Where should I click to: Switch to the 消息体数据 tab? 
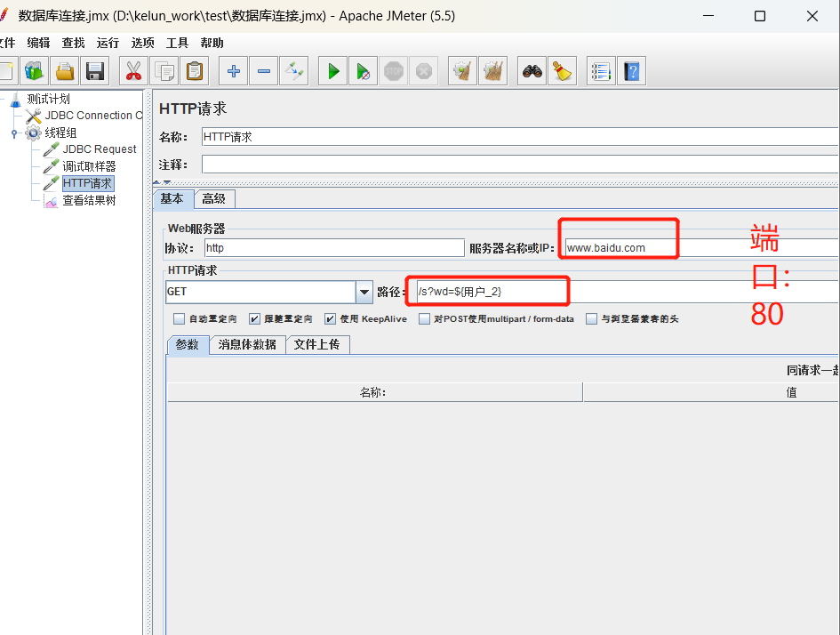point(247,344)
